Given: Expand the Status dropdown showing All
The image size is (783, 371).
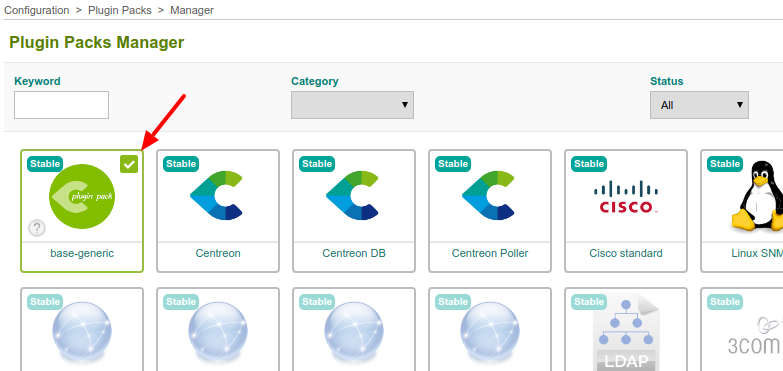Looking at the screenshot, I should click(699, 105).
